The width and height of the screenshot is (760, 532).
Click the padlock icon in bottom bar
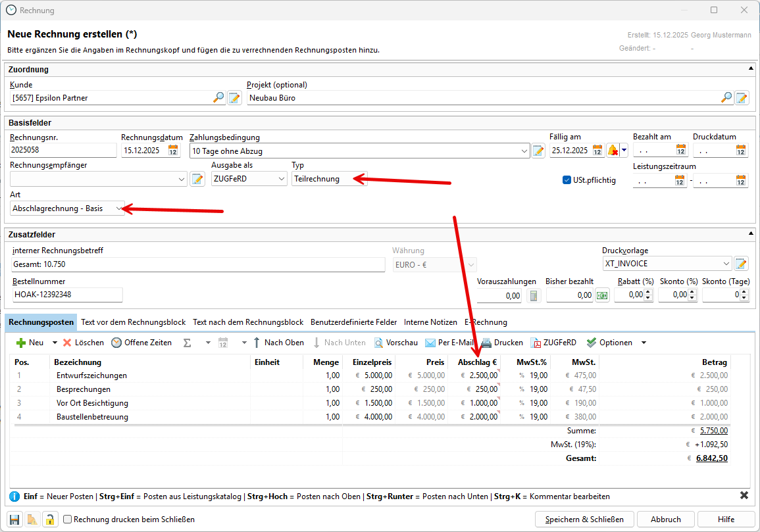coord(49,519)
